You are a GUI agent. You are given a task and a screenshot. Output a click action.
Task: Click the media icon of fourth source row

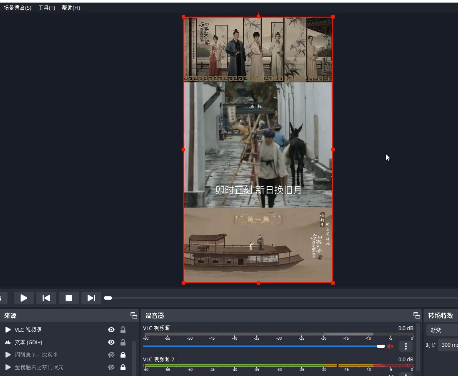coord(8,367)
